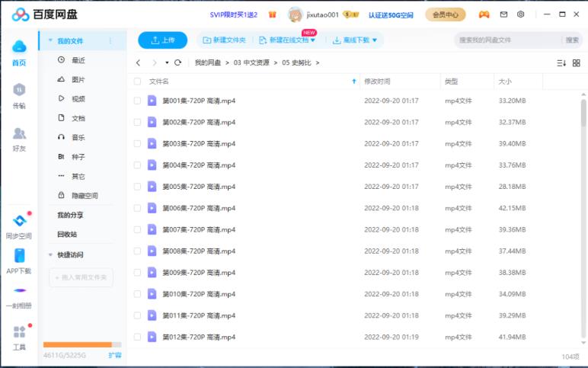Check the box for 第003集-720P 高清.mp4

click(137, 144)
